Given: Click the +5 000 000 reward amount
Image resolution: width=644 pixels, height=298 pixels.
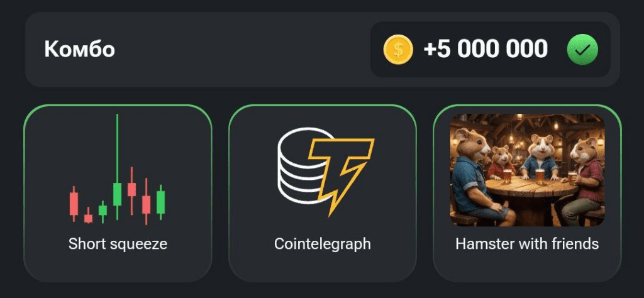Looking at the screenshot, I should point(485,50).
